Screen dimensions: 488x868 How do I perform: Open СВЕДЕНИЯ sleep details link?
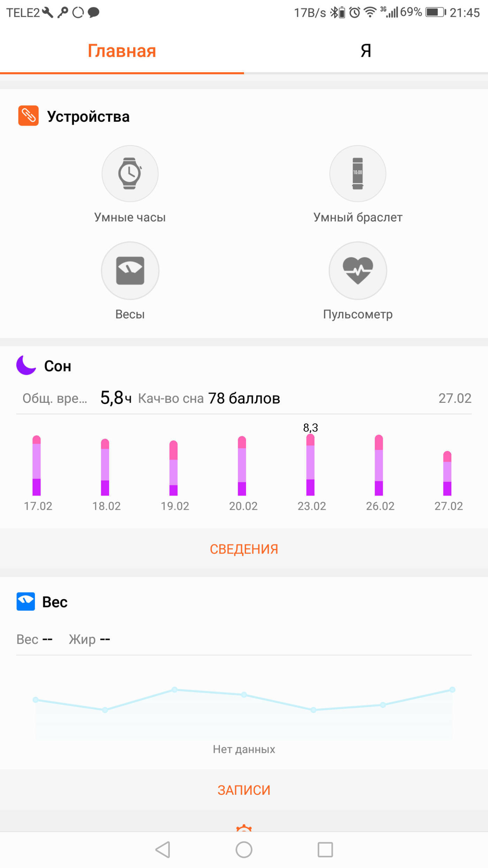244,549
